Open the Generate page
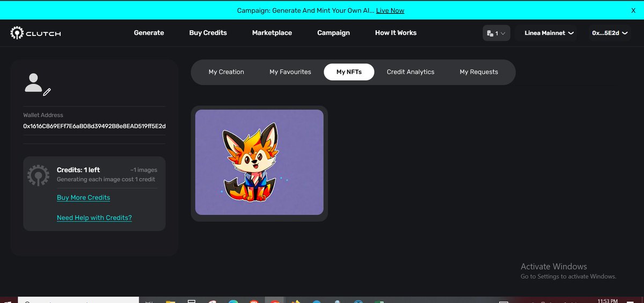644x303 pixels. point(149,33)
